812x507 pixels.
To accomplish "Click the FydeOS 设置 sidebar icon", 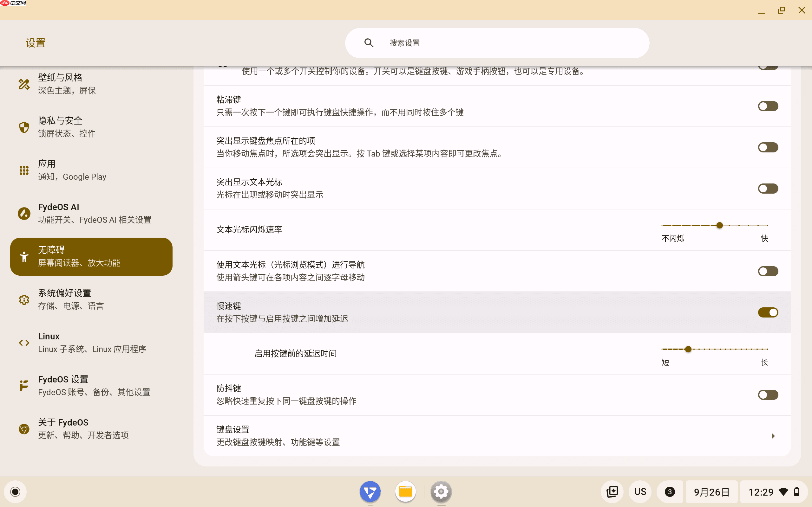I will (24, 386).
